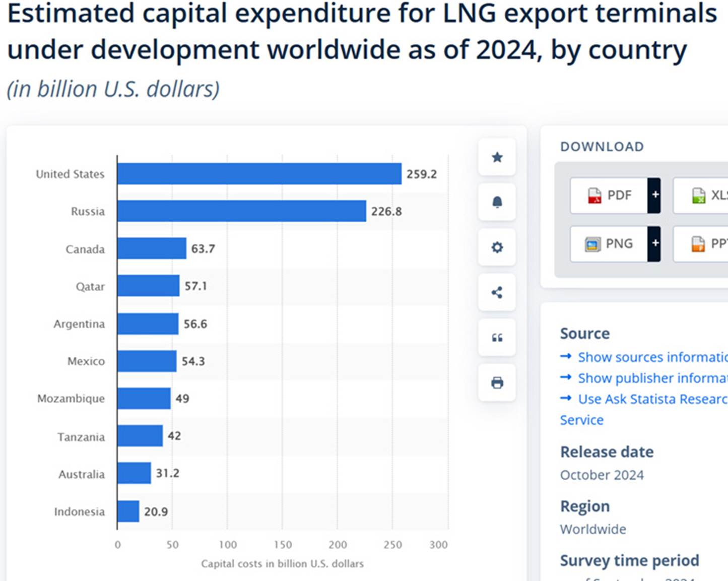The image size is (728, 581).
Task: Open chart settings gear icon
Action: click(x=497, y=247)
